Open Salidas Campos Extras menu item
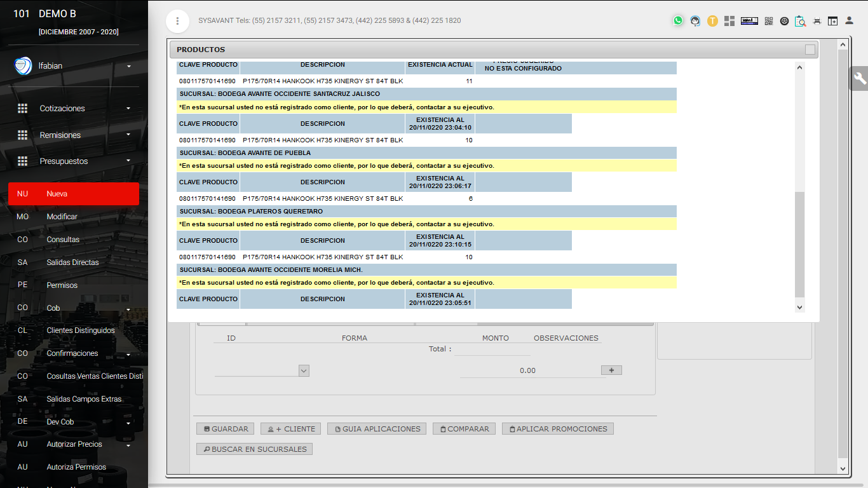The image size is (868, 488). pos(74,399)
